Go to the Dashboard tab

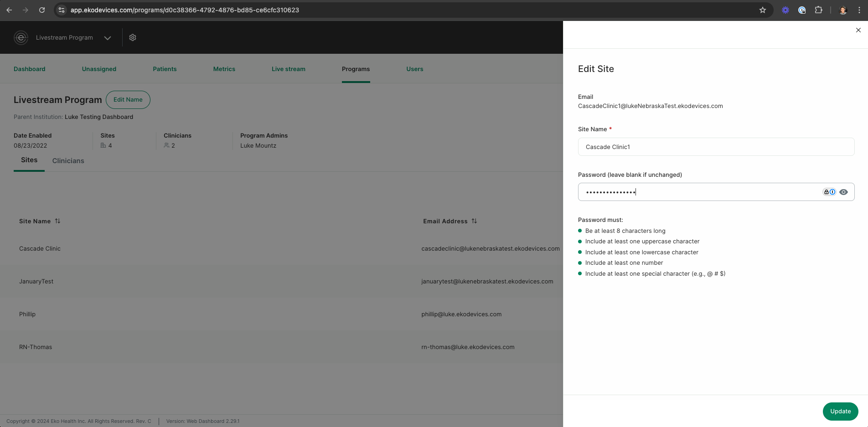tap(30, 69)
